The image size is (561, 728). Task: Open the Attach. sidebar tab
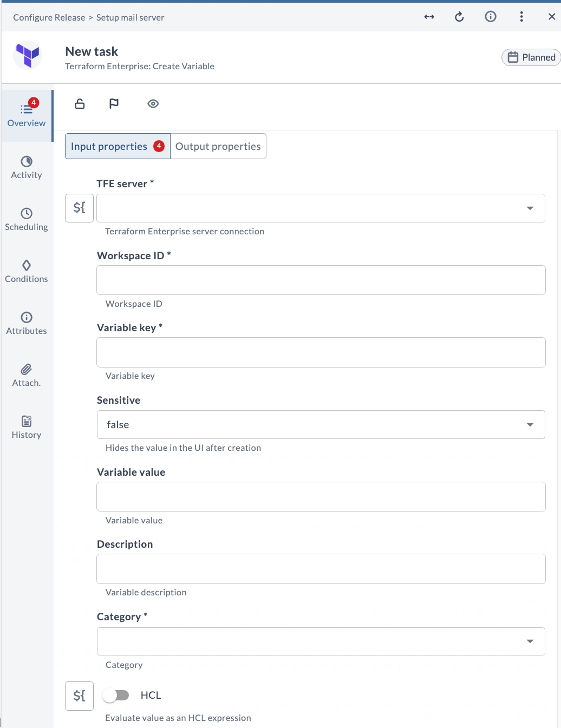(27, 375)
